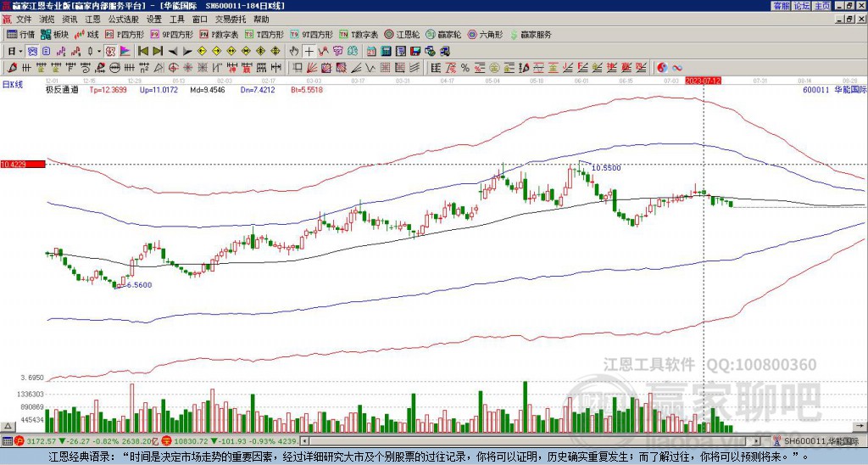Click the 权 adjustment toggle icon
The image size is (868, 465).
click(109, 52)
